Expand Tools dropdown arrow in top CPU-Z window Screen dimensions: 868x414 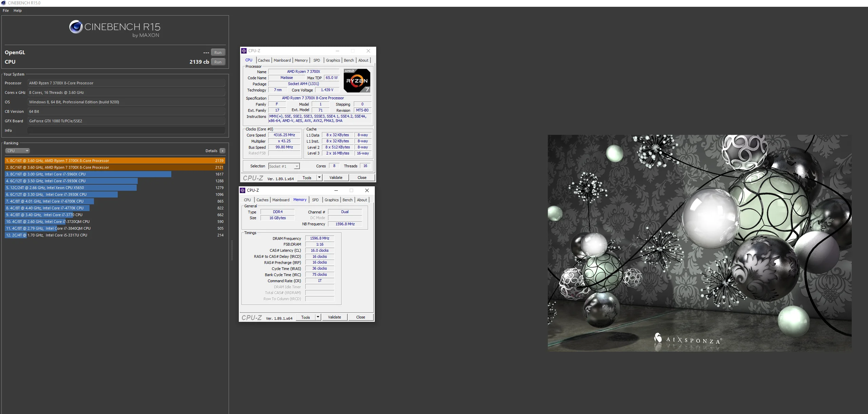319,178
